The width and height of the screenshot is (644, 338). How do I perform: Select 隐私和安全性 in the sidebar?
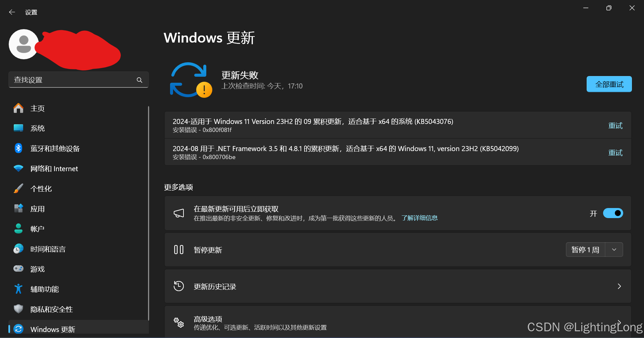pos(78,309)
